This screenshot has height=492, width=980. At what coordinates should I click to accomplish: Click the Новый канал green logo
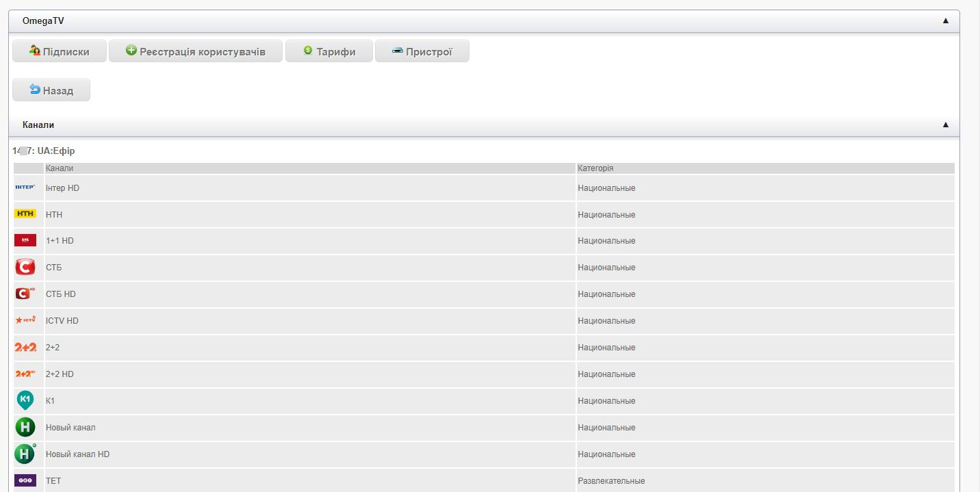[25, 427]
